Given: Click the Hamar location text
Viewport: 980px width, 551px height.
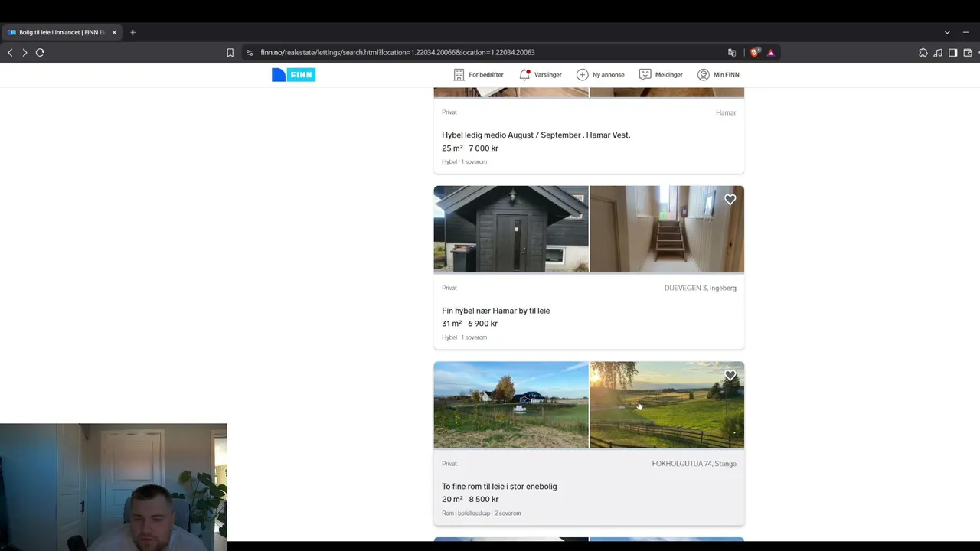Looking at the screenshot, I should [726, 112].
